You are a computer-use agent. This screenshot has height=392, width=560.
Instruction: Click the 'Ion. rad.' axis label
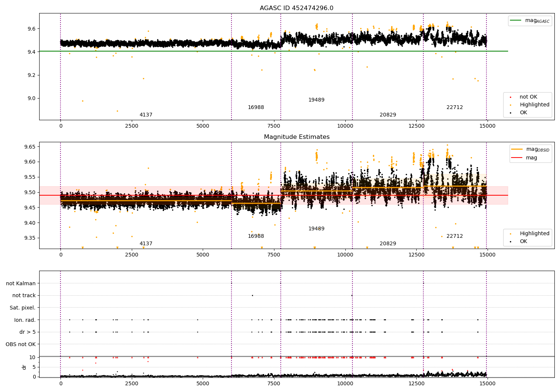[x=25, y=320]
